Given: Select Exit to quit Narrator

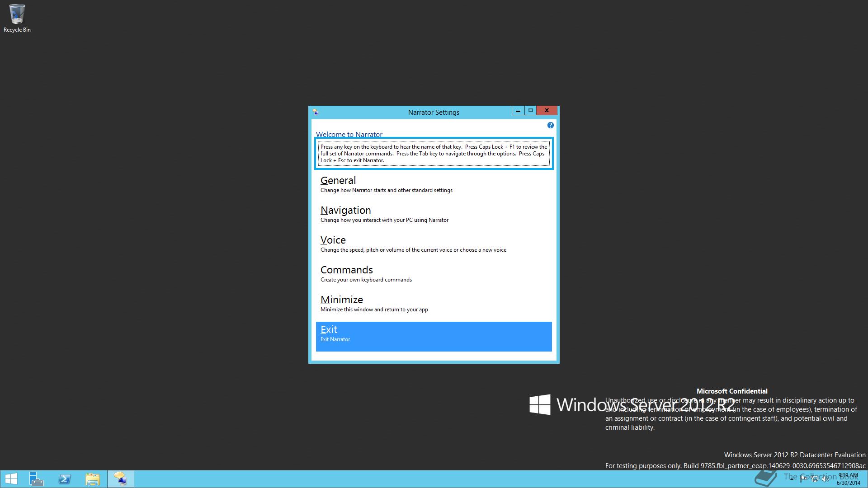Looking at the screenshot, I should [x=434, y=336].
